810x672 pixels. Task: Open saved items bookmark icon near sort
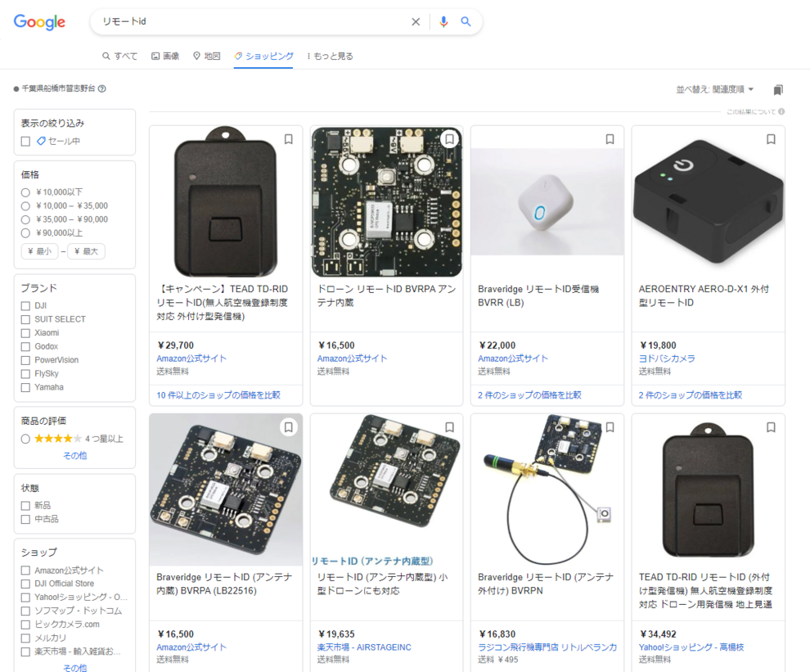(778, 90)
